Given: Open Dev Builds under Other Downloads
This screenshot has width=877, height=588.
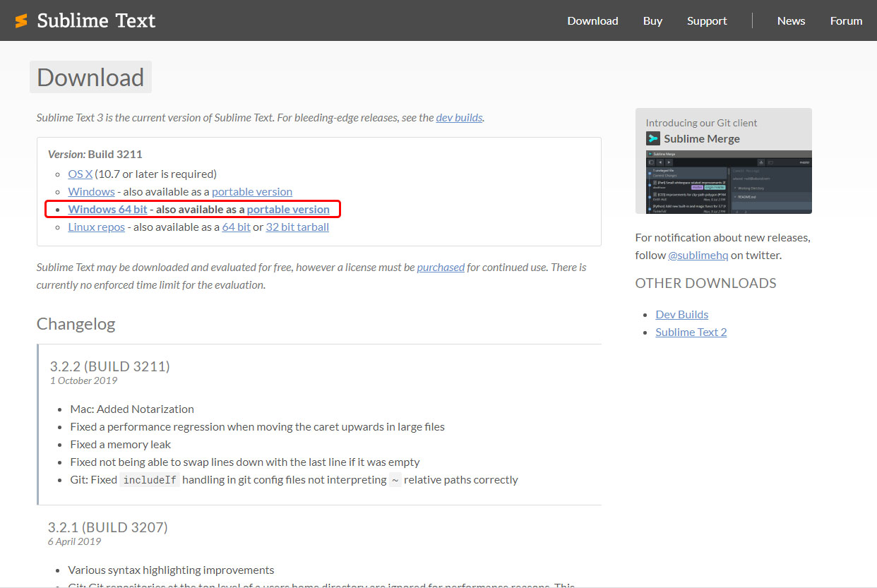Looking at the screenshot, I should point(681,314).
